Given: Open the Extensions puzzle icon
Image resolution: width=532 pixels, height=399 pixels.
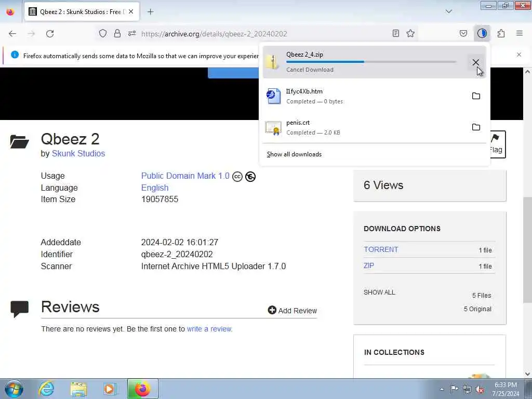Looking at the screenshot, I should [x=501, y=33].
